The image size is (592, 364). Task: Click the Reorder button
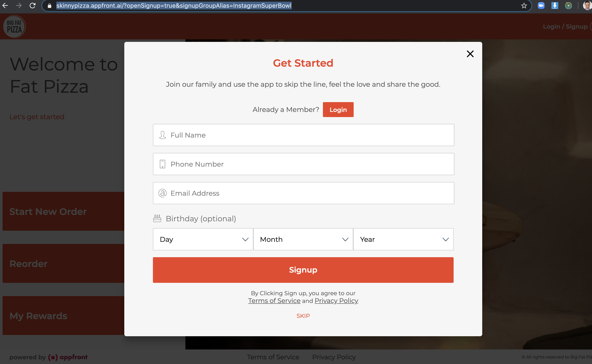click(x=63, y=264)
